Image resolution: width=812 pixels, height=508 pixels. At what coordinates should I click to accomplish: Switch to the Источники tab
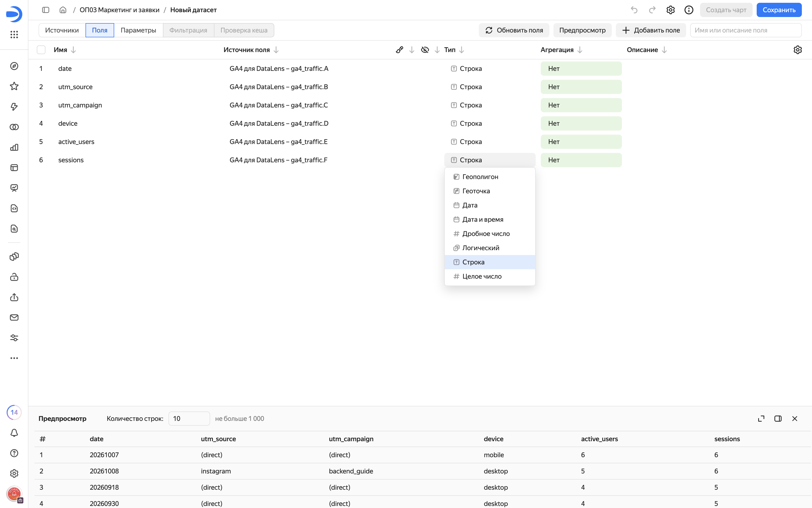(62, 30)
